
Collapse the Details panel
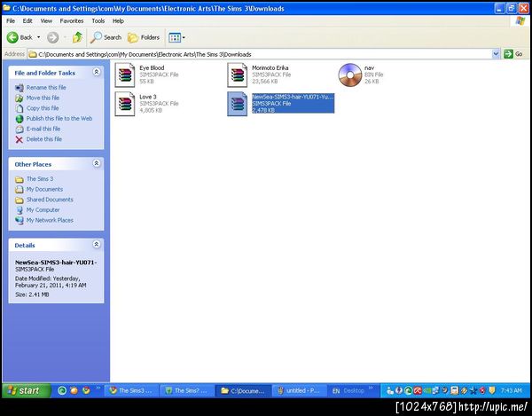click(x=97, y=244)
